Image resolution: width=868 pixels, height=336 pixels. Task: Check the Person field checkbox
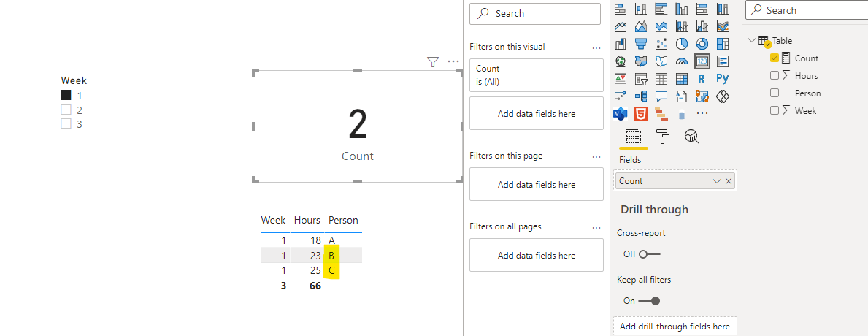click(x=775, y=93)
